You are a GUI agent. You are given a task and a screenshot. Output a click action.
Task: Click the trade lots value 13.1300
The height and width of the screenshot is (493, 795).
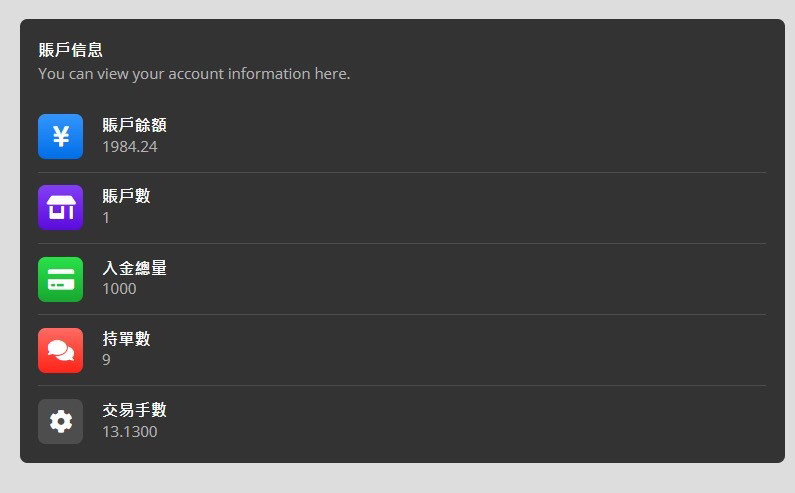pos(130,432)
